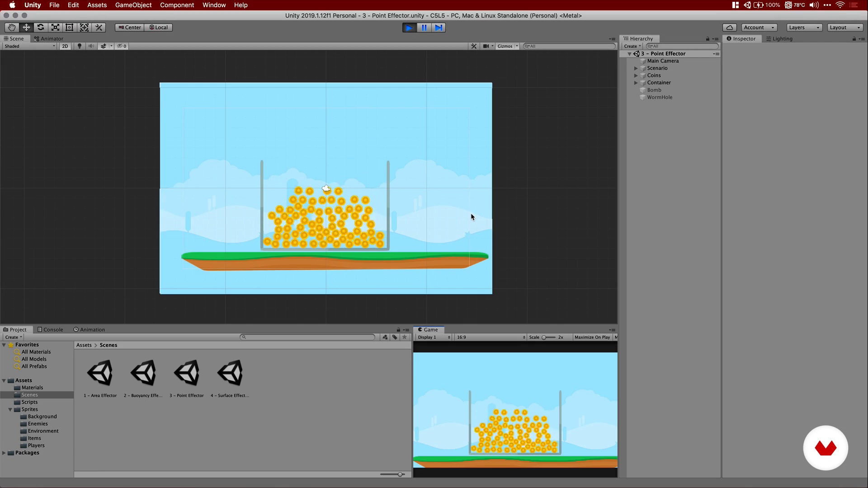Select the Hand tool in toolbar
The height and width of the screenshot is (488, 868).
(x=12, y=28)
